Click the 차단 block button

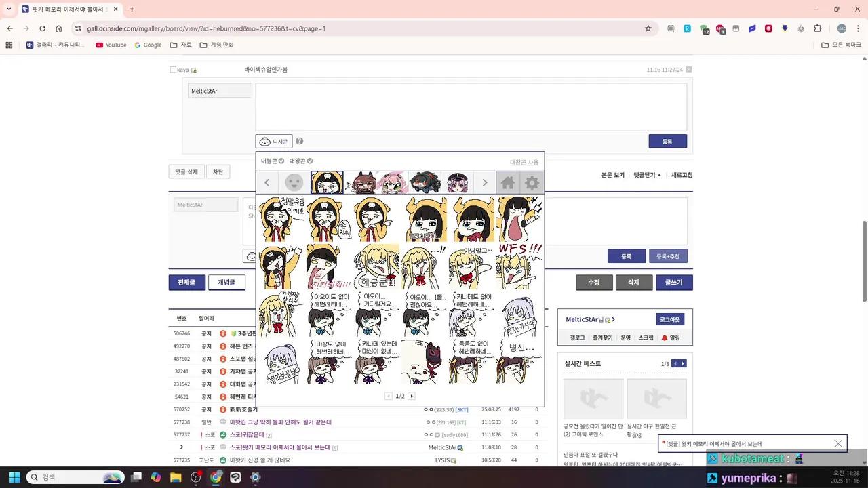[218, 171]
